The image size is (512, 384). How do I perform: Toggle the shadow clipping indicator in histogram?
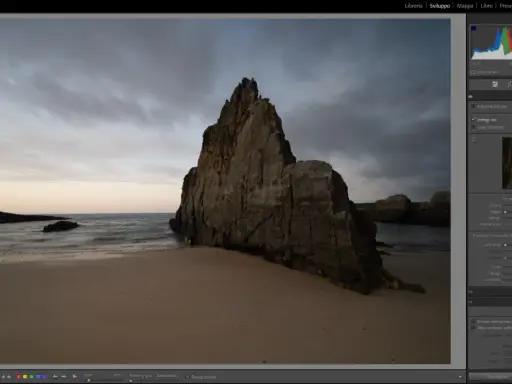click(x=474, y=28)
